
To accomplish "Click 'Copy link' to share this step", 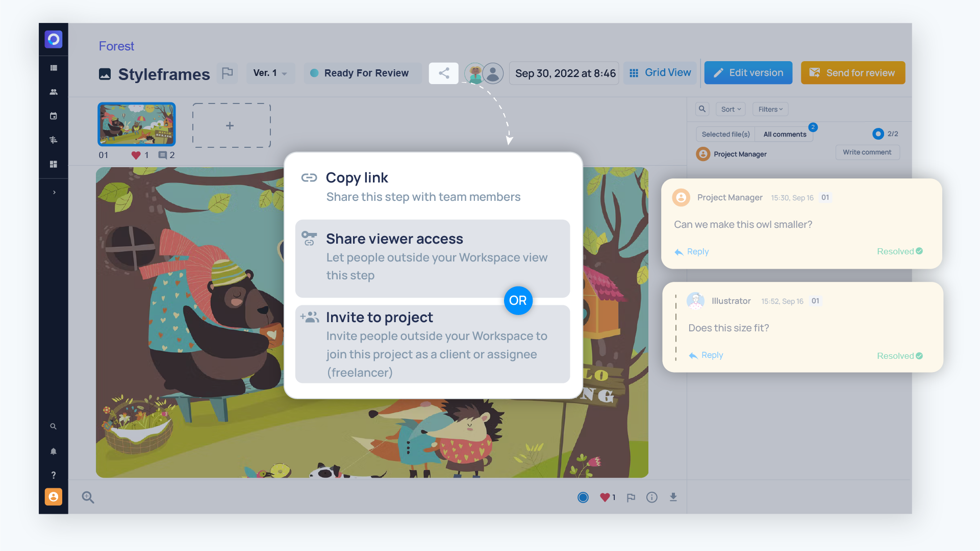I will (x=358, y=177).
